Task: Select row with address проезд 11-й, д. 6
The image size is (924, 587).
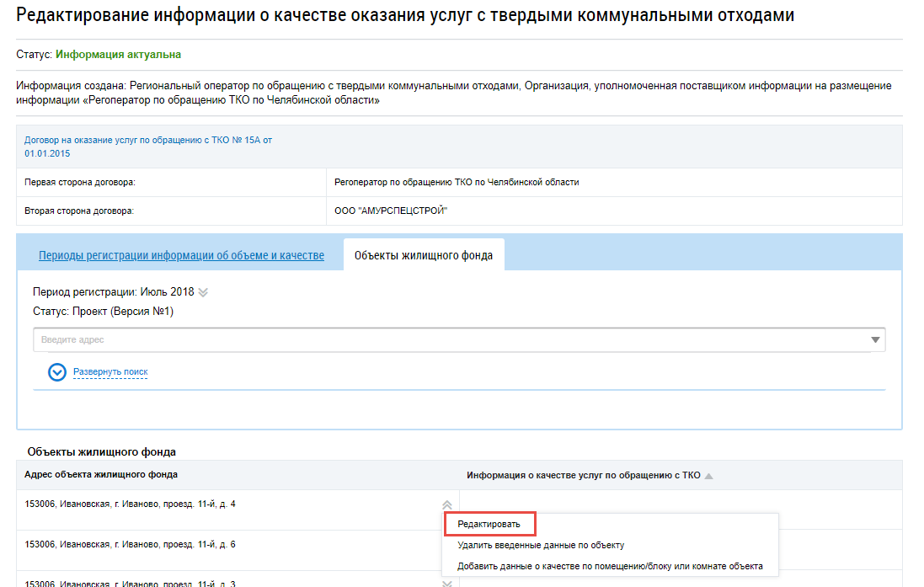Action: [x=130, y=544]
